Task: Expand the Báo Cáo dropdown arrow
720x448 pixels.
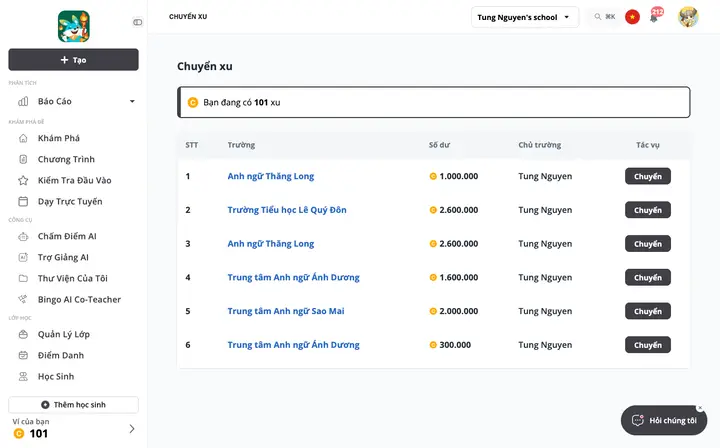Action: [132, 101]
